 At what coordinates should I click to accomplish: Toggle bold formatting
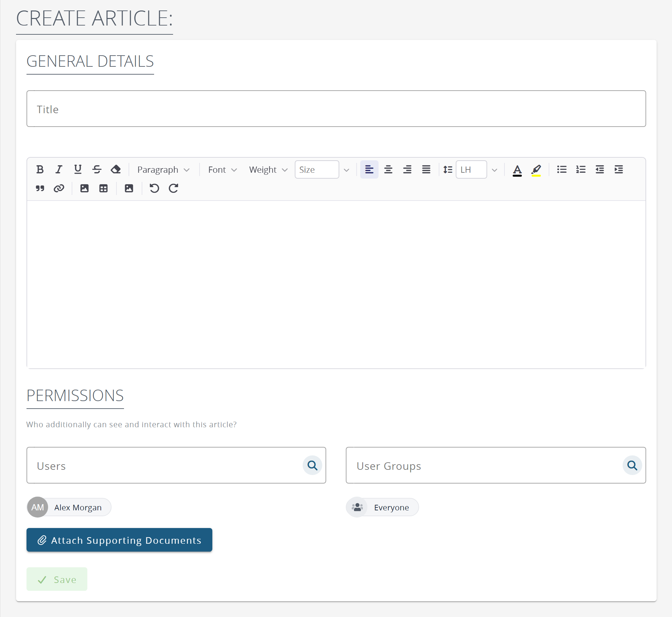[40, 169]
